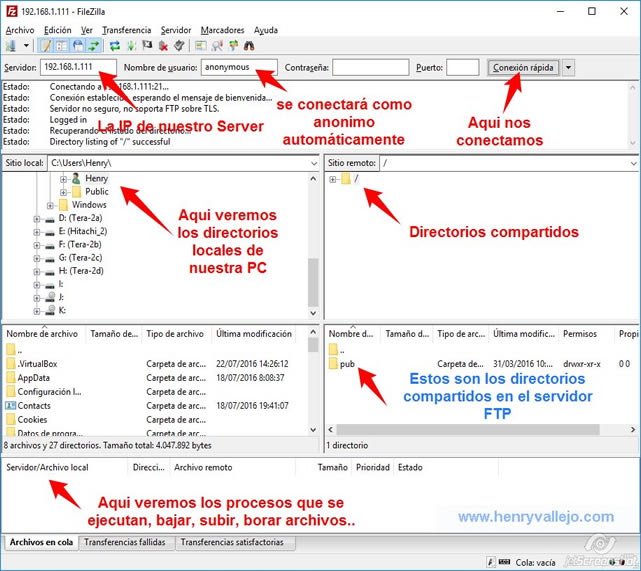Click the FileZilla title bar icon

click(x=11, y=11)
